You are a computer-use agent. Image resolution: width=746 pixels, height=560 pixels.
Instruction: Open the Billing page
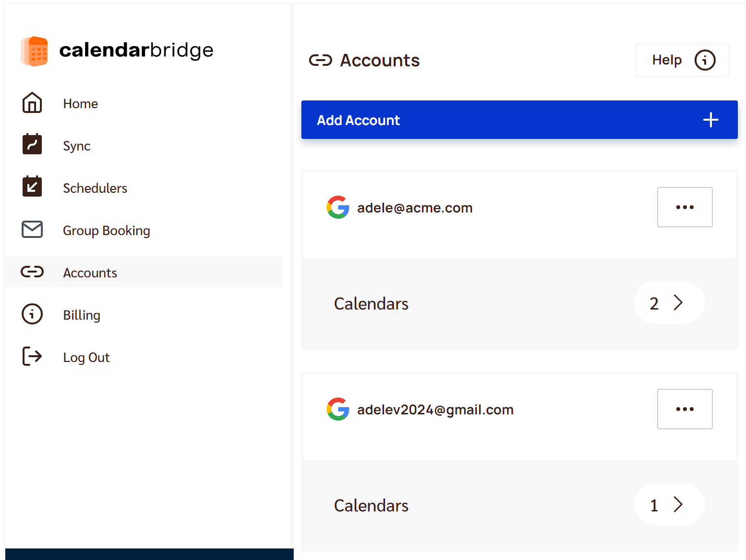(x=82, y=315)
